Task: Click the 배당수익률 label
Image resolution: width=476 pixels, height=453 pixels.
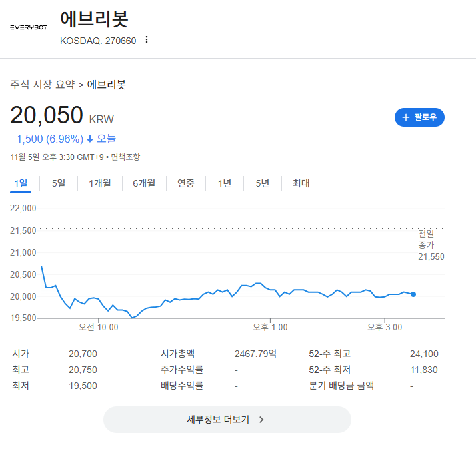Action: [x=182, y=386]
